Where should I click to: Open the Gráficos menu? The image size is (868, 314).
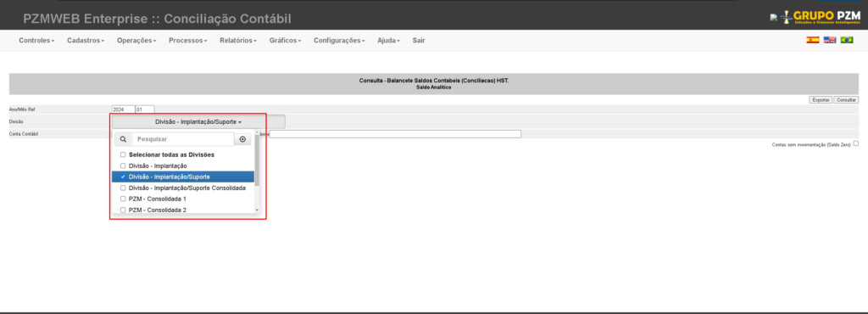point(285,41)
